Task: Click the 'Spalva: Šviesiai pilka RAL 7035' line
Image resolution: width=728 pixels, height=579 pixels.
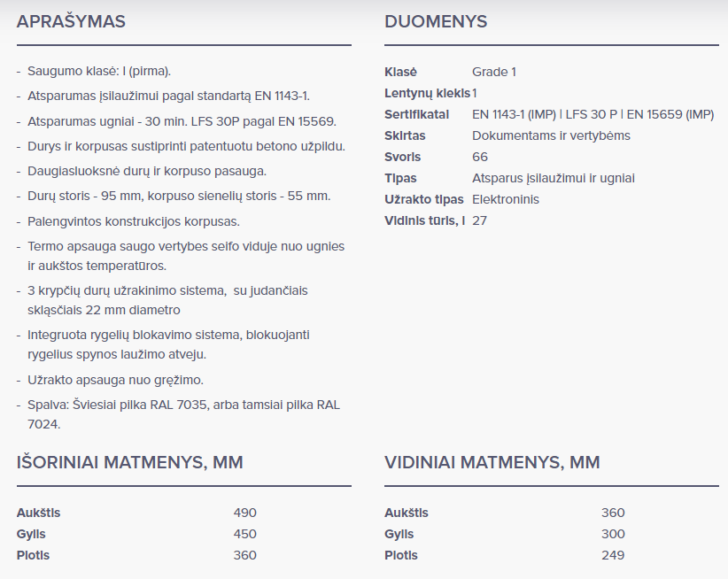Action: click(184, 414)
